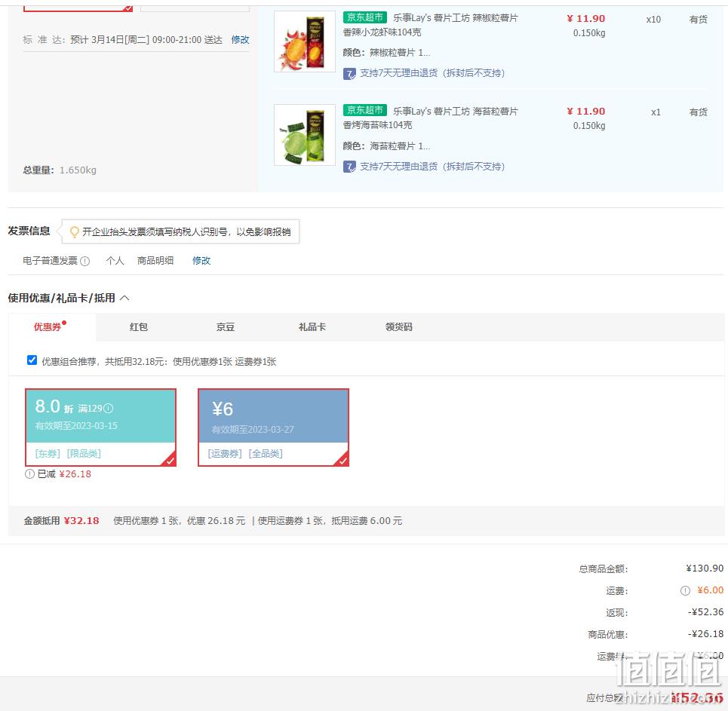The width and height of the screenshot is (728, 711).
Task: Click the 香辣小龙虾味104克 description text
Action: [382, 32]
